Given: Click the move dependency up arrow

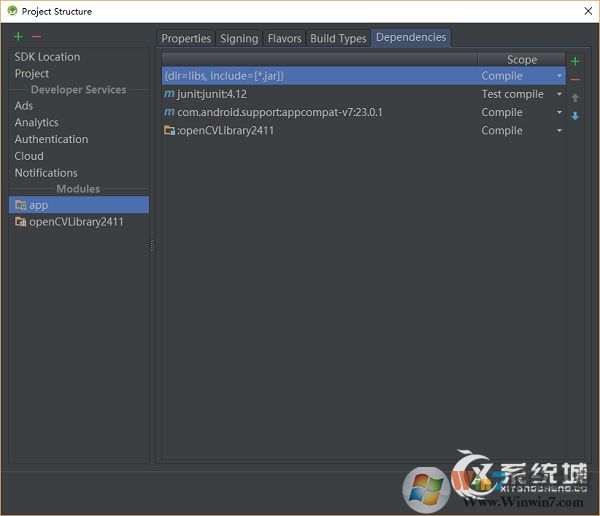Looking at the screenshot, I should point(575,98).
